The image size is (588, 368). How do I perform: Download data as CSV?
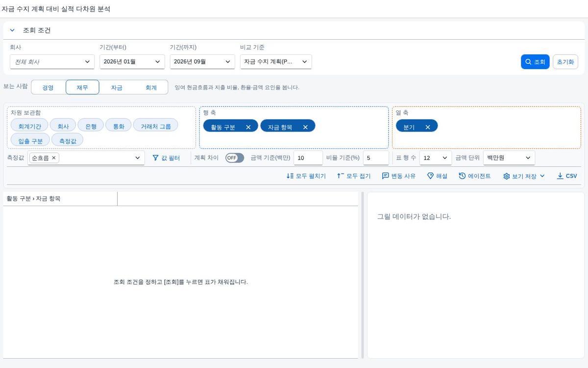coord(567,176)
